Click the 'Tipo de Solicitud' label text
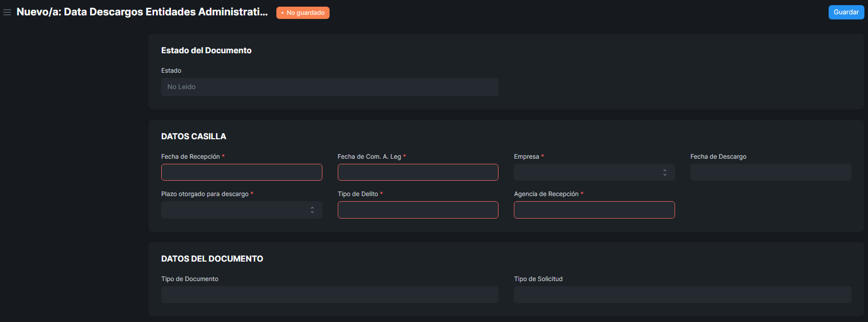The width and height of the screenshot is (868, 322). (x=538, y=279)
